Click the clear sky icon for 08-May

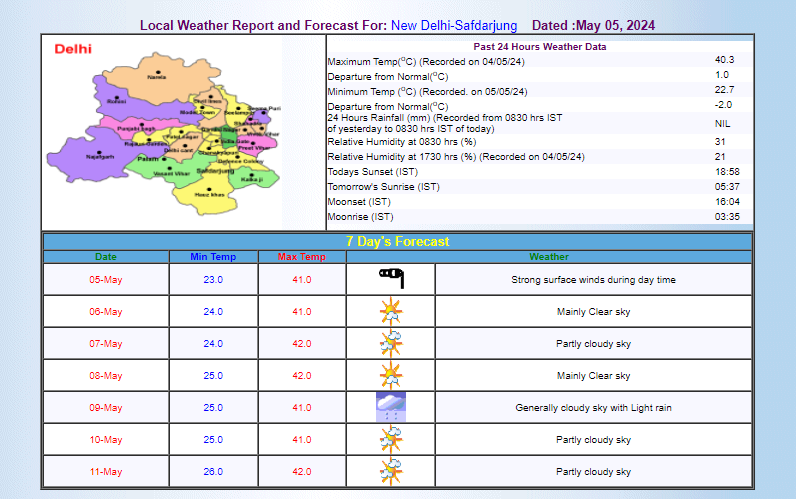391,376
